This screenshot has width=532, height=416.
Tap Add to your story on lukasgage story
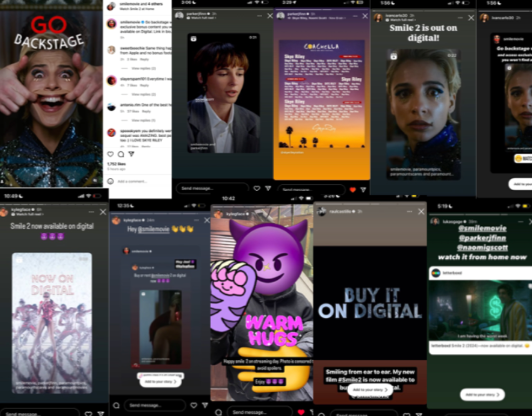(482, 394)
